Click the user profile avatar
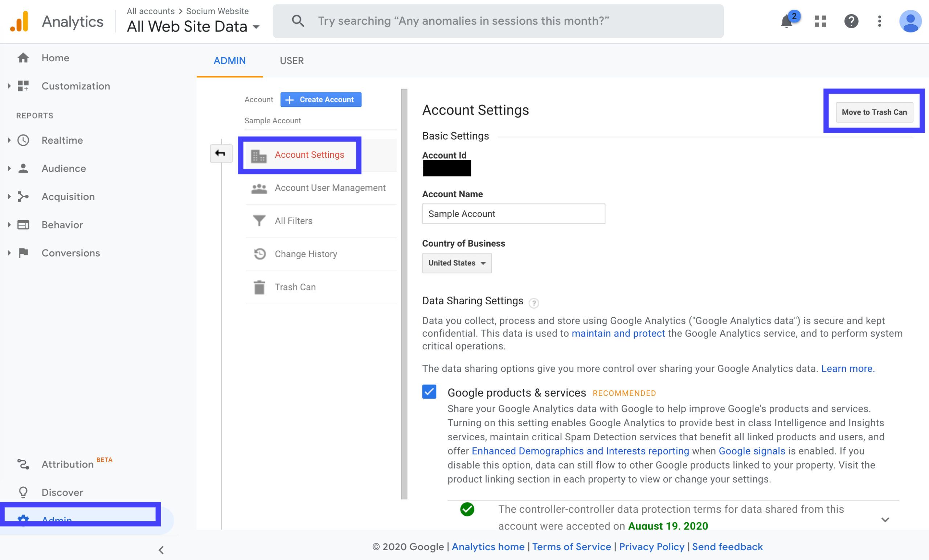Screen dimensions: 929x560 tap(910, 21)
